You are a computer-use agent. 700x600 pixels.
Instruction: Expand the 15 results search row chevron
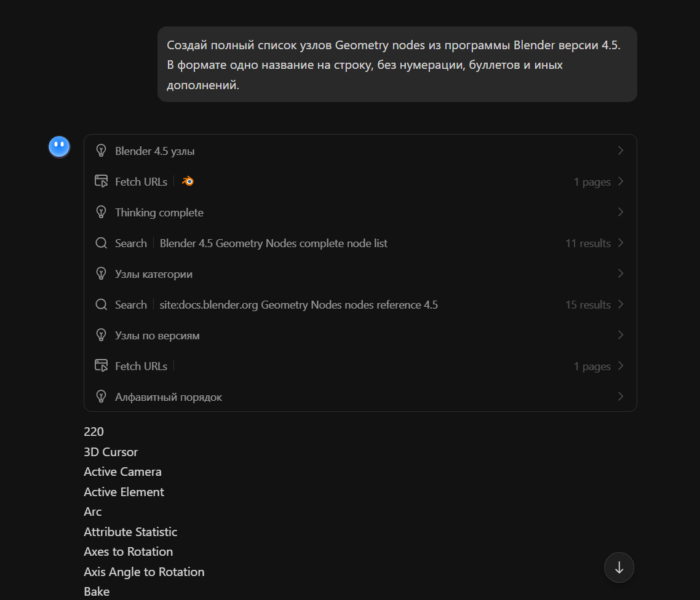620,304
